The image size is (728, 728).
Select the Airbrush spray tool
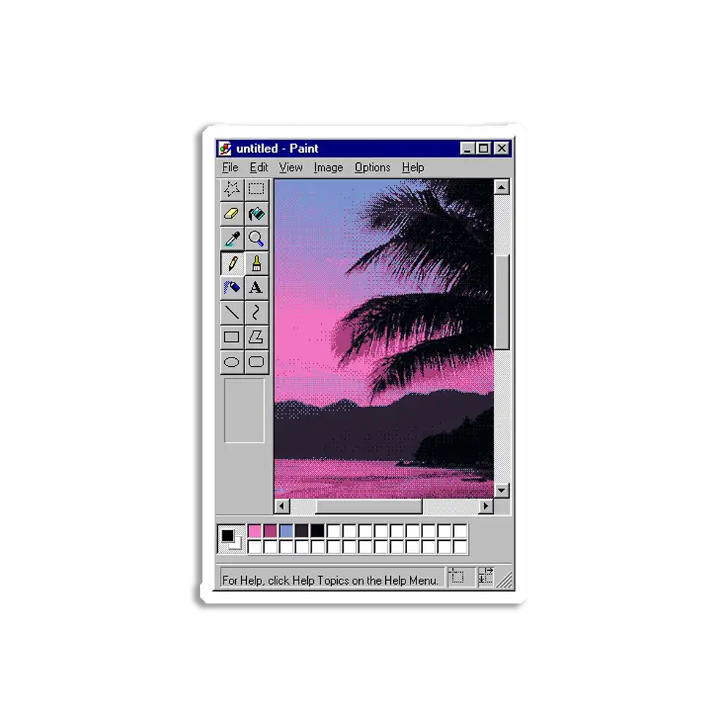coord(232,288)
